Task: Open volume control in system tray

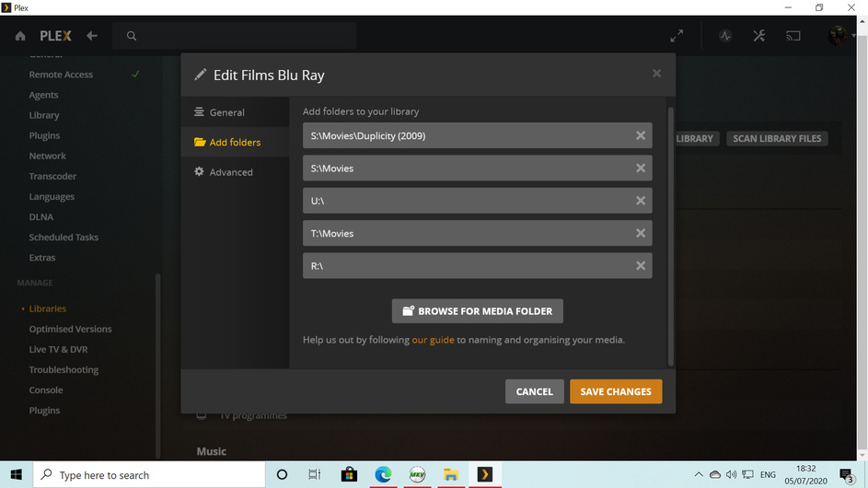Action: pos(731,475)
